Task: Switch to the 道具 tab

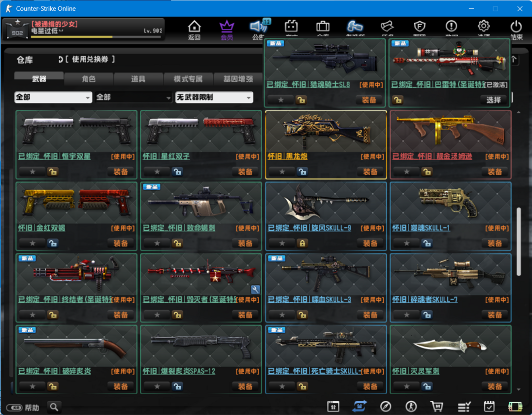Action: coord(138,79)
